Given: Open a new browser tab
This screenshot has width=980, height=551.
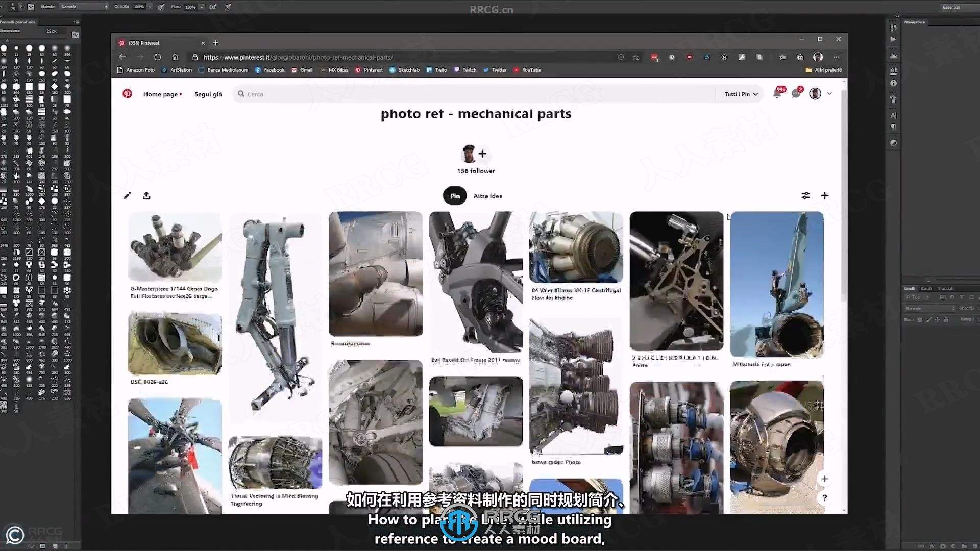Looking at the screenshot, I should [x=216, y=43].
